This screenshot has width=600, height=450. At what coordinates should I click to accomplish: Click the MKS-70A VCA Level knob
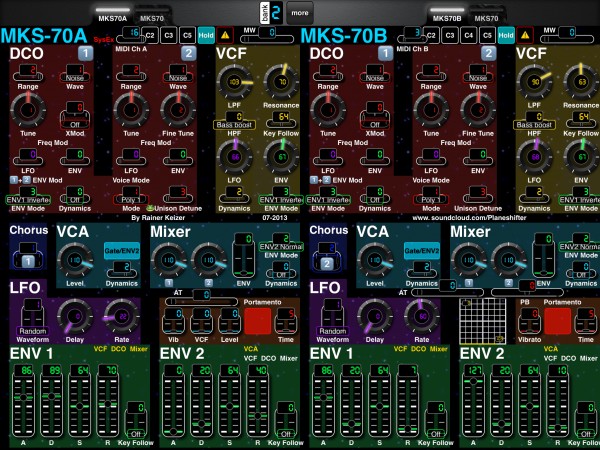(75, 261)
